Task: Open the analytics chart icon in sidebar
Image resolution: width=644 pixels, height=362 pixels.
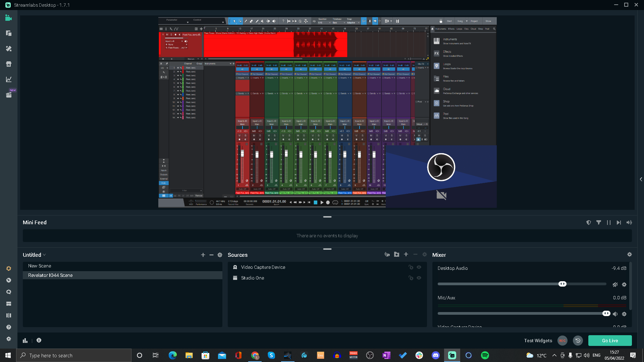Action: tap(9, 79)
